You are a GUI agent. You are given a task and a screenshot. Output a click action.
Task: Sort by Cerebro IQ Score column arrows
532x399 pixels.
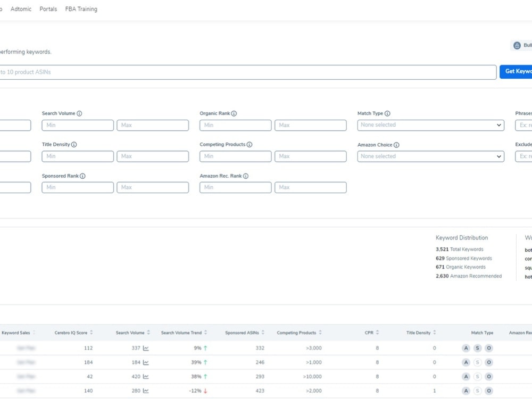[x=92, y=332]
